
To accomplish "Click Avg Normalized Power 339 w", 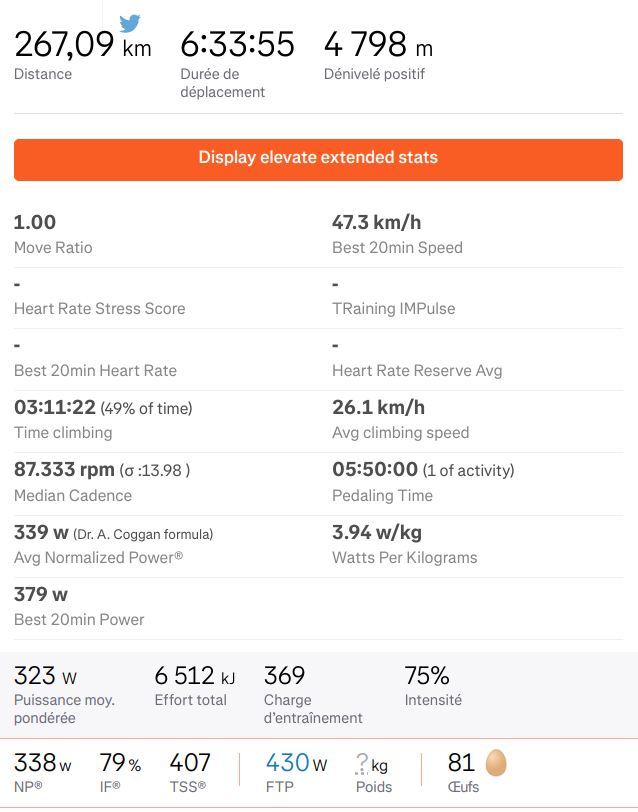I will coord(41,533).
